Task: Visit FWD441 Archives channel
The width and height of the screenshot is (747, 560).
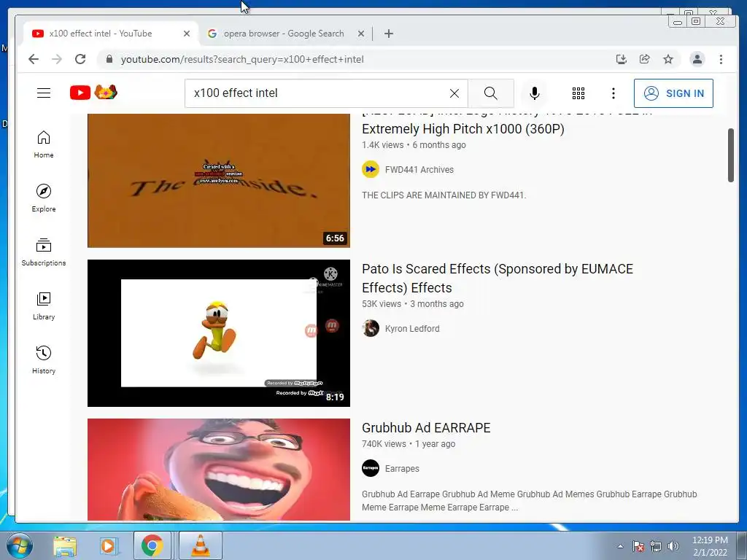Action: (419, 169)
